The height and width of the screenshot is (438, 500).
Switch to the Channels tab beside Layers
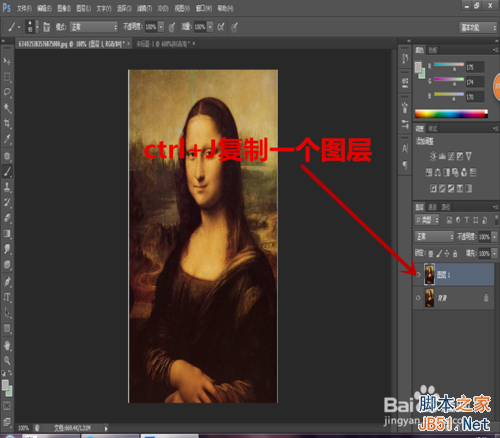432,207
